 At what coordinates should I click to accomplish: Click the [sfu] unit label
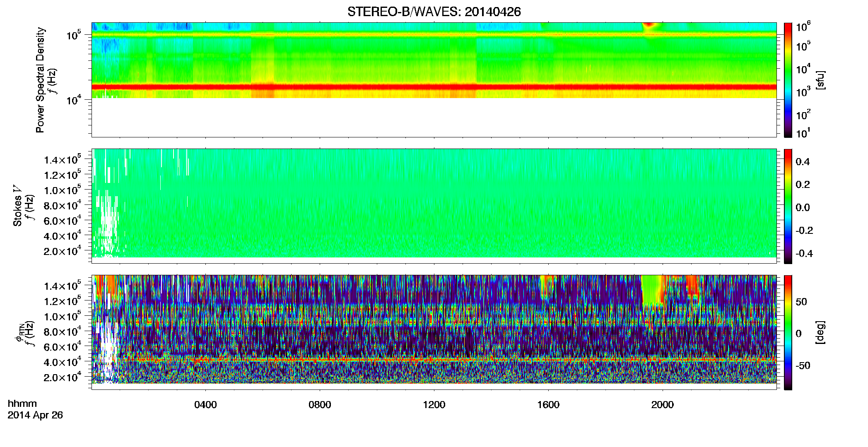[x=820, y=80]
